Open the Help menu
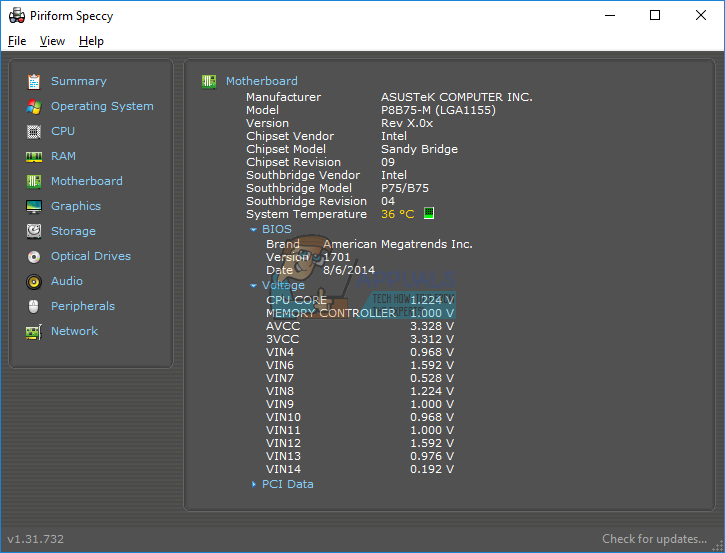 tap(91, 41)
